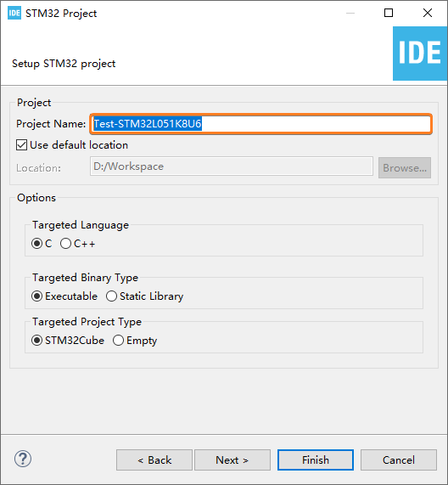The height and width of the screenshot is (485, 448).
Task: Go to previous page with Back
Action: click(x=154, y=460)
